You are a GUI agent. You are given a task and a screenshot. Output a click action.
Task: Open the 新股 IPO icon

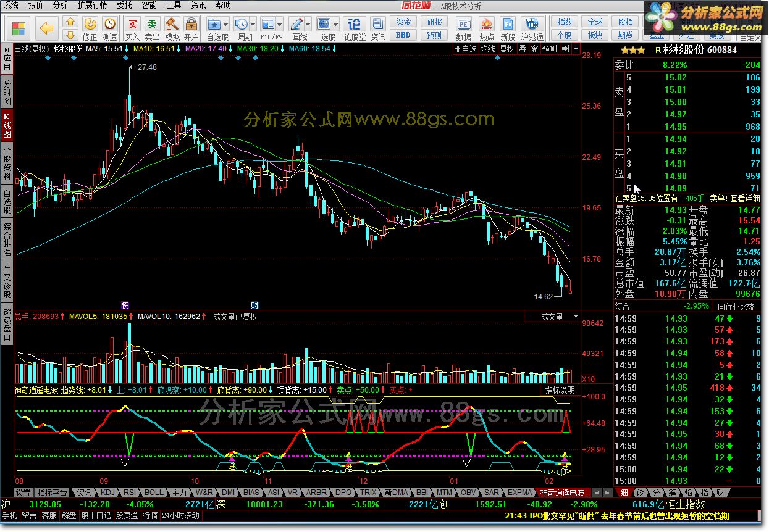pos(508,24)
